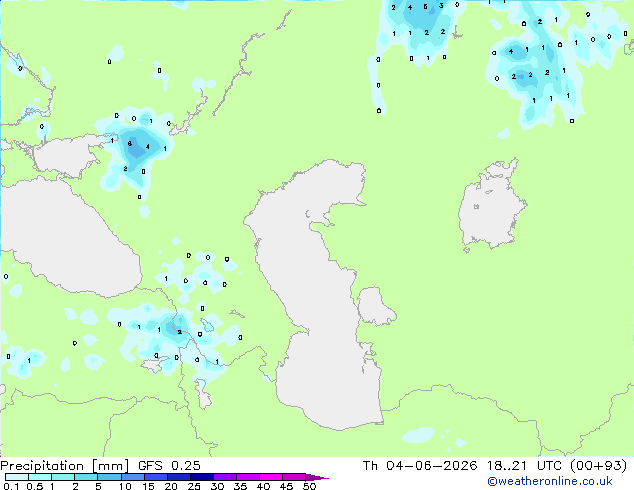Select the 35–40 mm violet legend swatch
The image size is (634, 490).
[x=247, y=477]
